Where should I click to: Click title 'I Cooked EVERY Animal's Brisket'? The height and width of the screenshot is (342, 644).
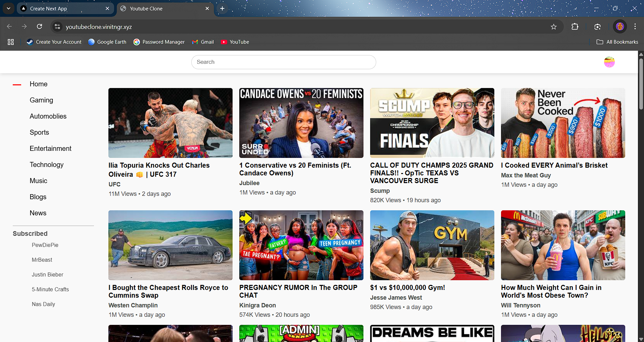click(x=554, y=165)
